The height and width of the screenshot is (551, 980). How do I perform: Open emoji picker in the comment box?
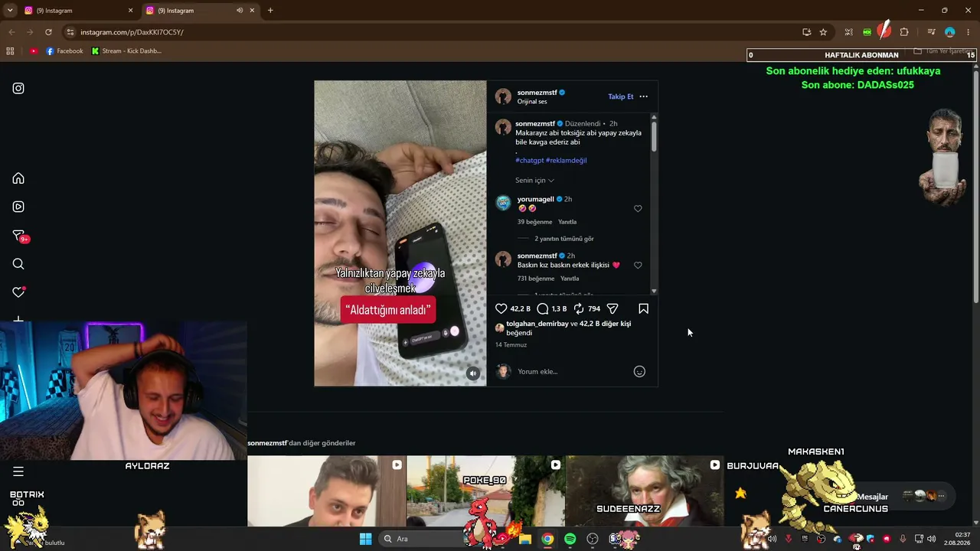tap(639, 371)
